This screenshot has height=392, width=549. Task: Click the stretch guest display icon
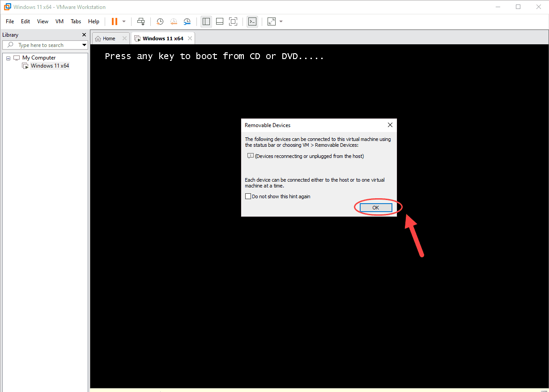tap(272, 21)
